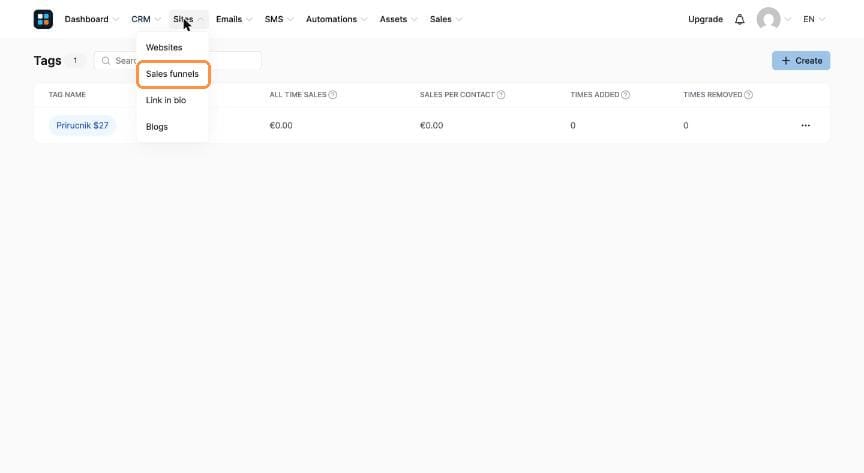Click the ALL TIME SALES help icon
The width and height of the screenshot is (864, 473).
coord(333,95)
